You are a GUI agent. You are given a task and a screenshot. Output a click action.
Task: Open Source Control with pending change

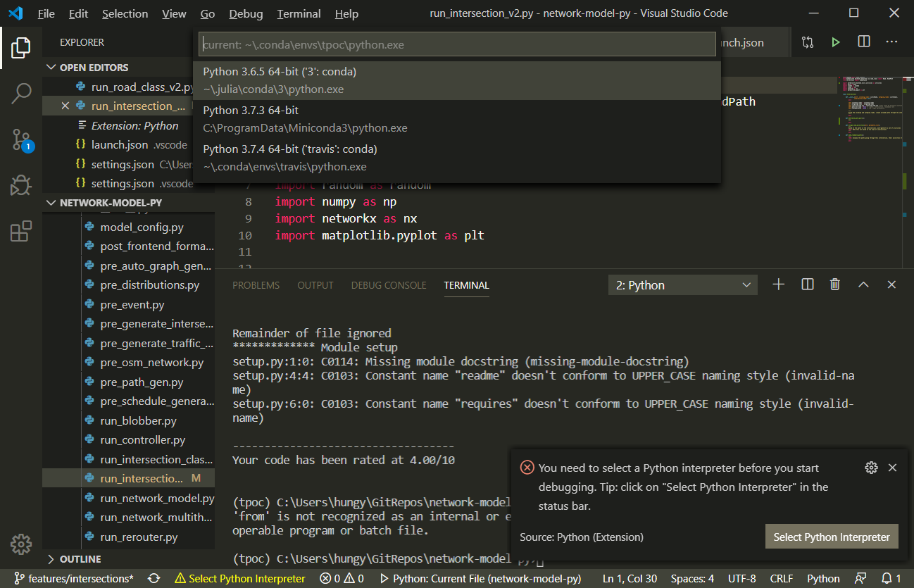(x=21, y=139)
